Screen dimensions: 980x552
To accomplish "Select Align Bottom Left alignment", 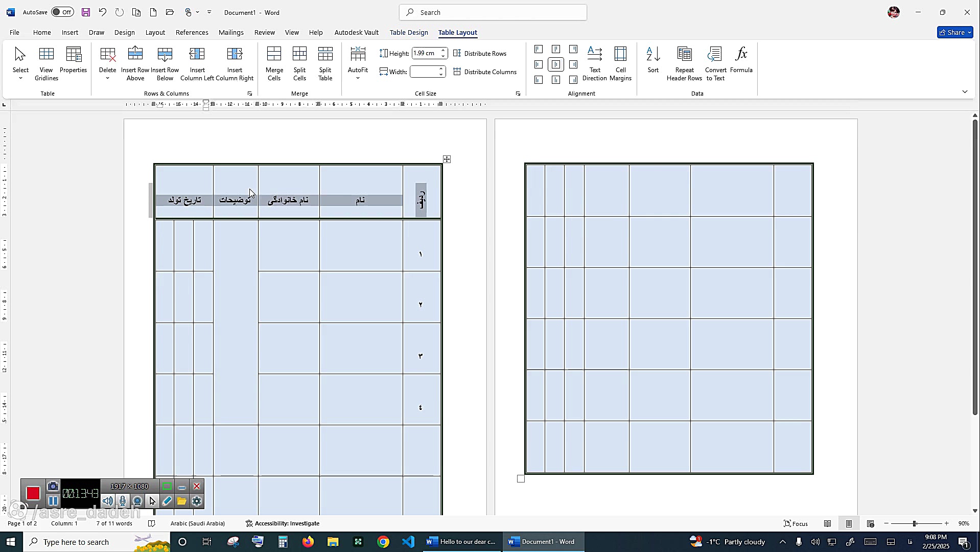I will (539, 80).
